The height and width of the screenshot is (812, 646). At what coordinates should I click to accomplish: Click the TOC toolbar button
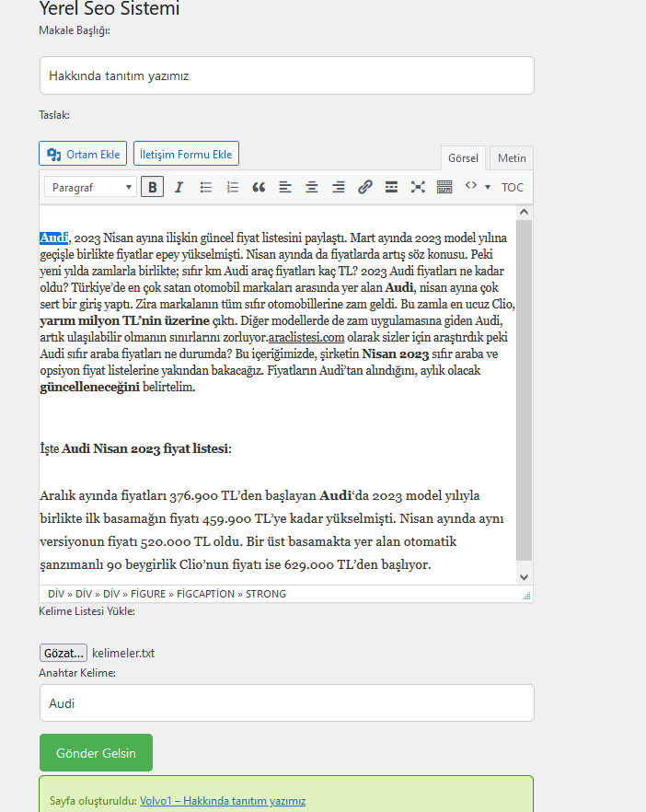512,188
